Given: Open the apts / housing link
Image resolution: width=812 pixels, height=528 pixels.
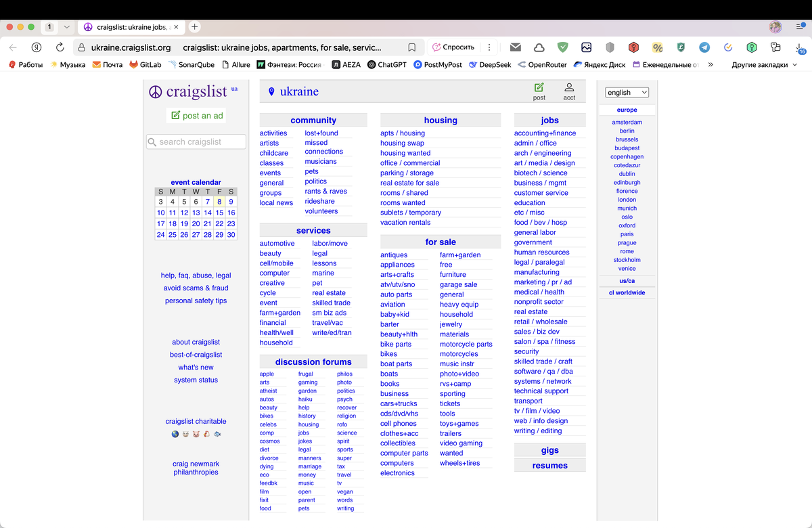Looking at the screenshot, I should [403, 133].
